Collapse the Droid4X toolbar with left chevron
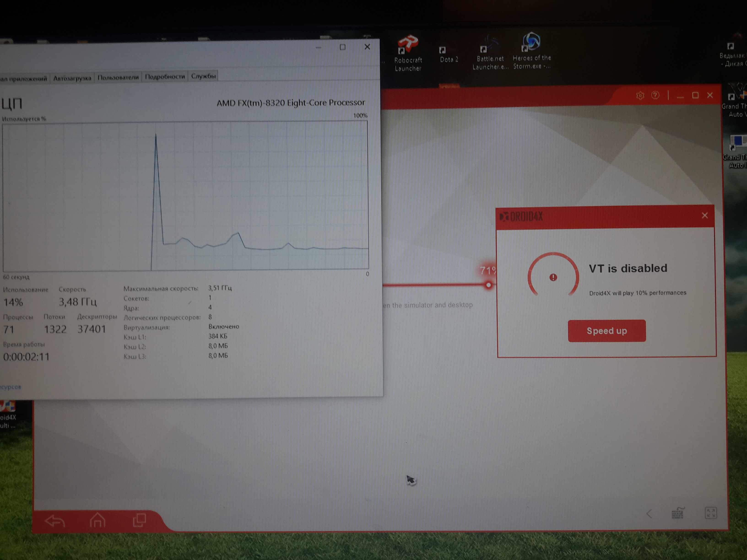Image resolution: width=747 pixels, height=560 pixels. coord(649,514)
